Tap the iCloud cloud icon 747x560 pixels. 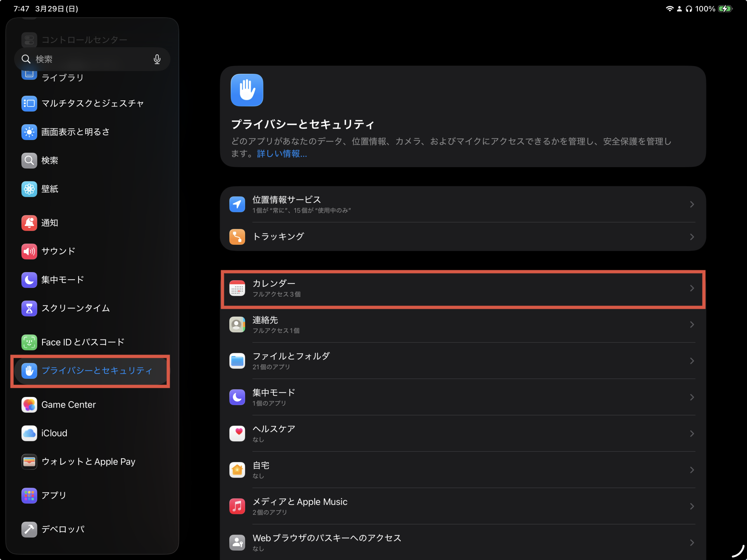pyautogui.click(x=29, y=433)
